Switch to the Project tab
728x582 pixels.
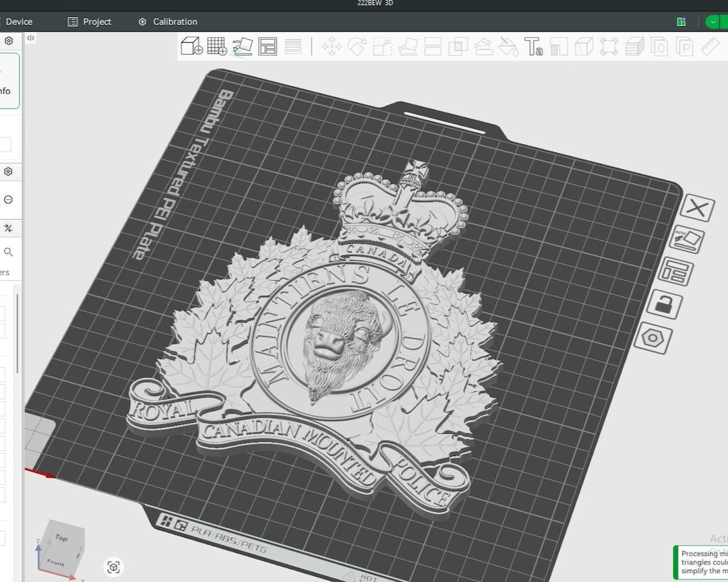(x=89, y=22)
